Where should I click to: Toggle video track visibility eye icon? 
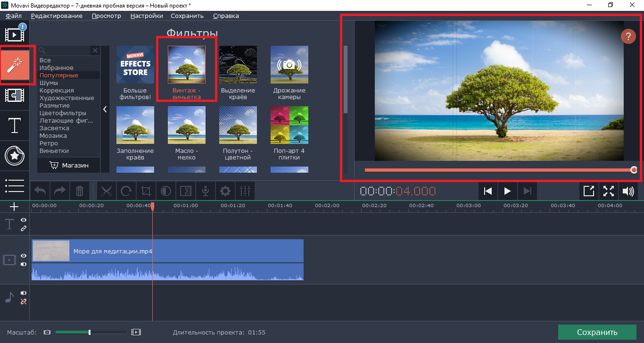(24, 256)
